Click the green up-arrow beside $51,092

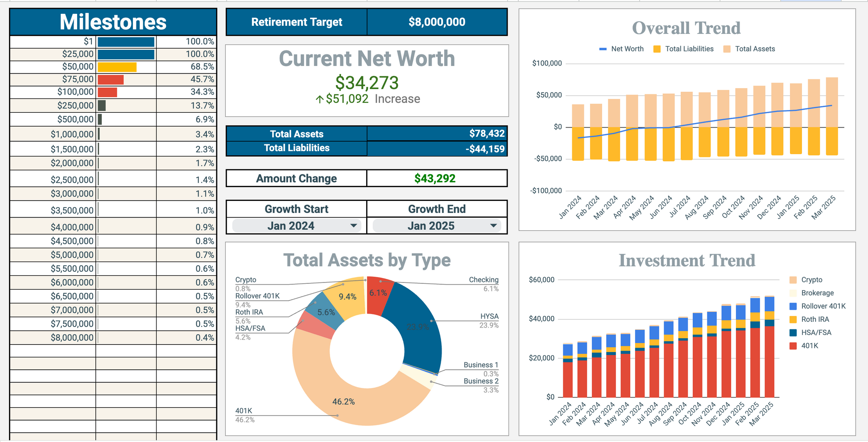tap(319, 99)
